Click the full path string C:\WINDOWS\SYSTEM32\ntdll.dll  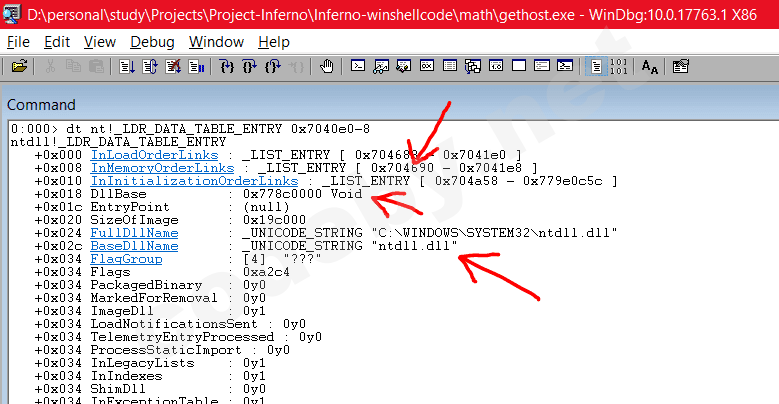[494, 233]
